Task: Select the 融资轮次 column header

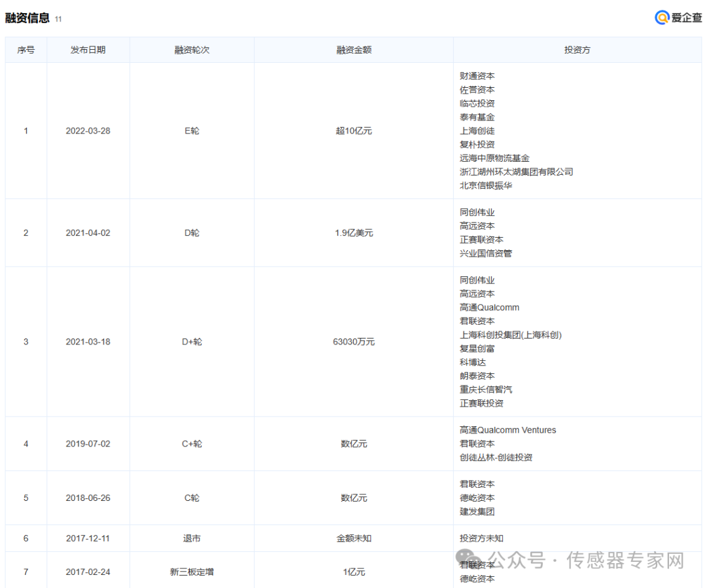Action: 192,50
